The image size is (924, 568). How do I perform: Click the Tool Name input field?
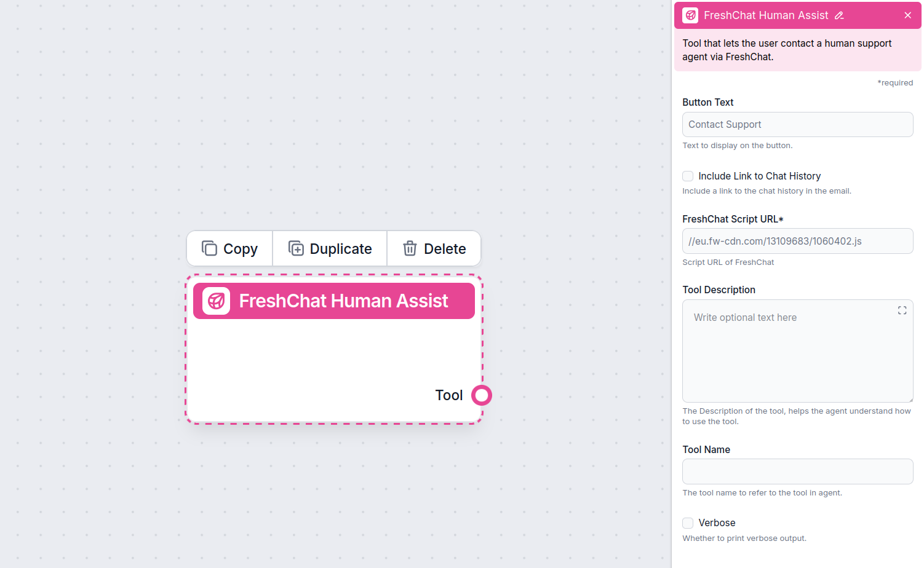[797, 471]
